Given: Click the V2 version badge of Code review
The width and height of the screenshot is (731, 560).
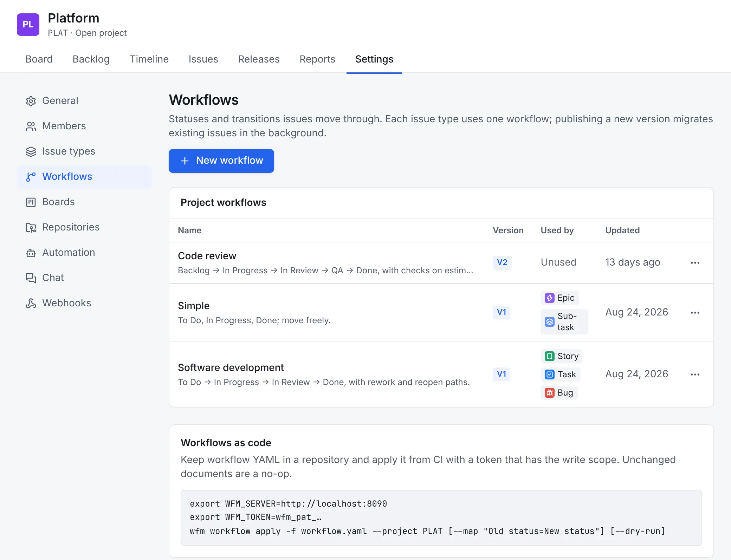Looking at the screenshot, I should [x=502, y=262].
